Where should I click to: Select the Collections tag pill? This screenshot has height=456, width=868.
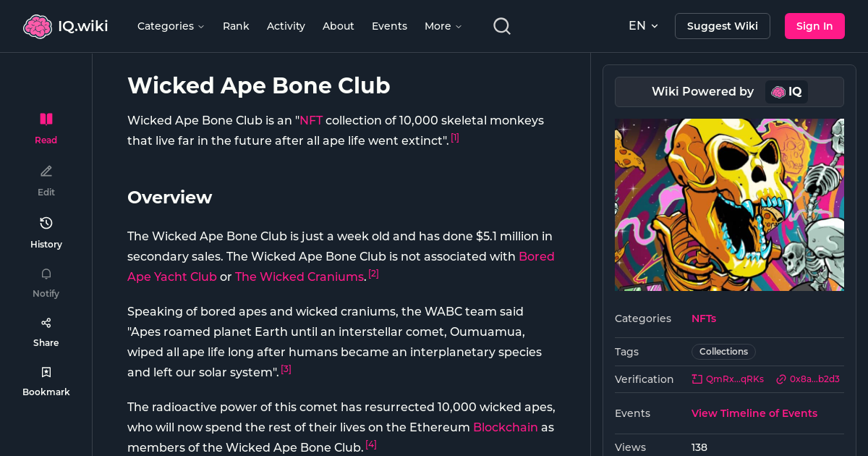(x=723, y=351)
